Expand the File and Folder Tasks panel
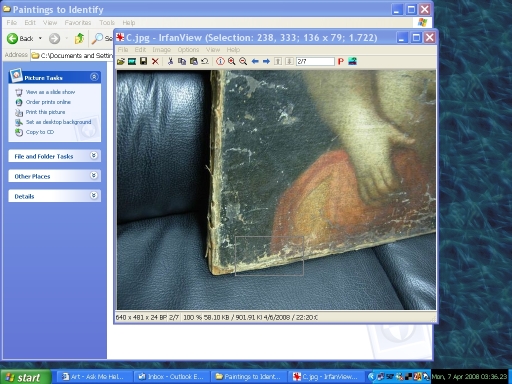Viewport: 512px width, 384px height. click(x=94, y=156)
